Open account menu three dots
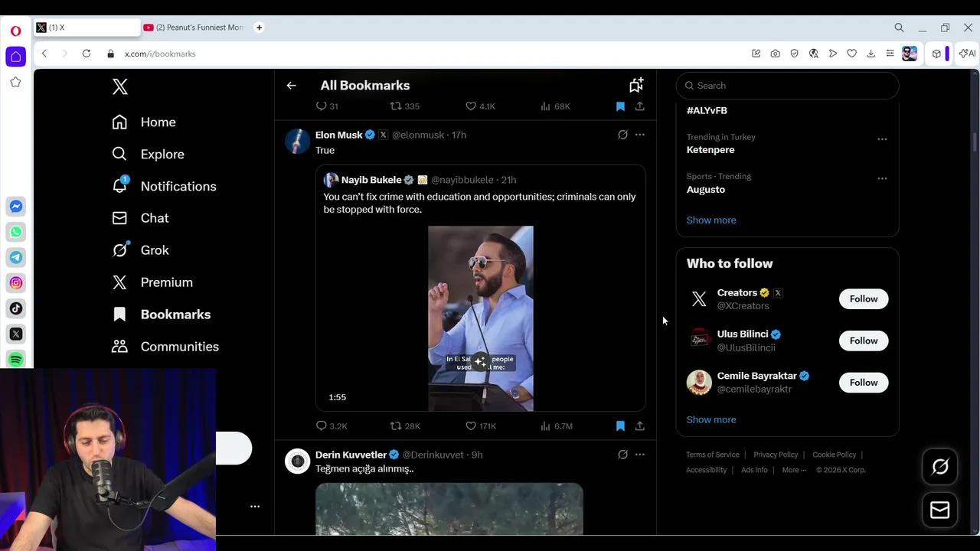 coord(255,507)
